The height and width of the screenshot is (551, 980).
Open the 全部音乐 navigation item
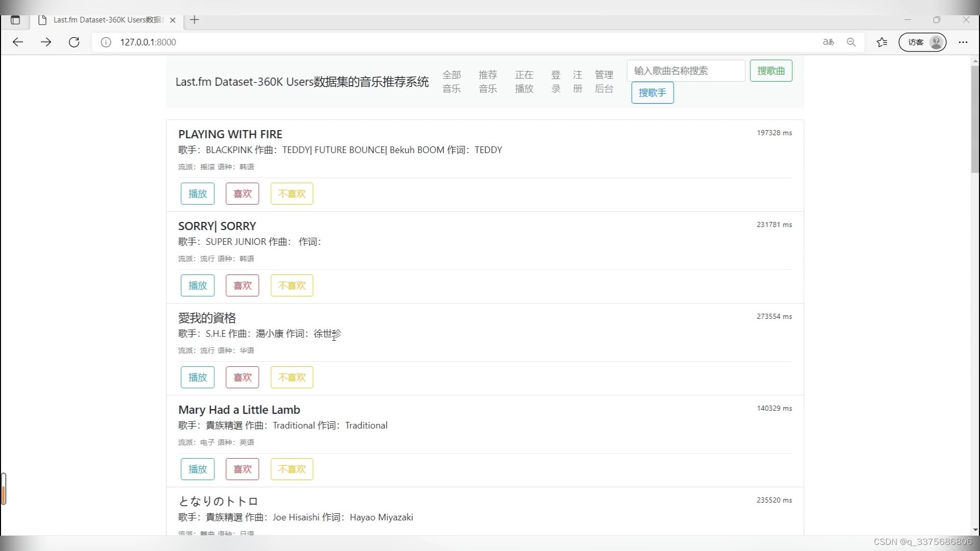[451, 82]
